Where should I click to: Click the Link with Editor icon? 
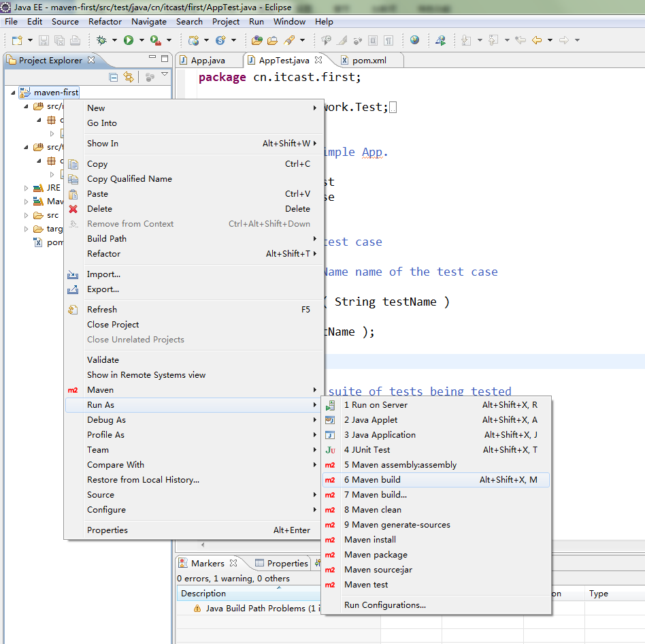click(x=128, y=77)
